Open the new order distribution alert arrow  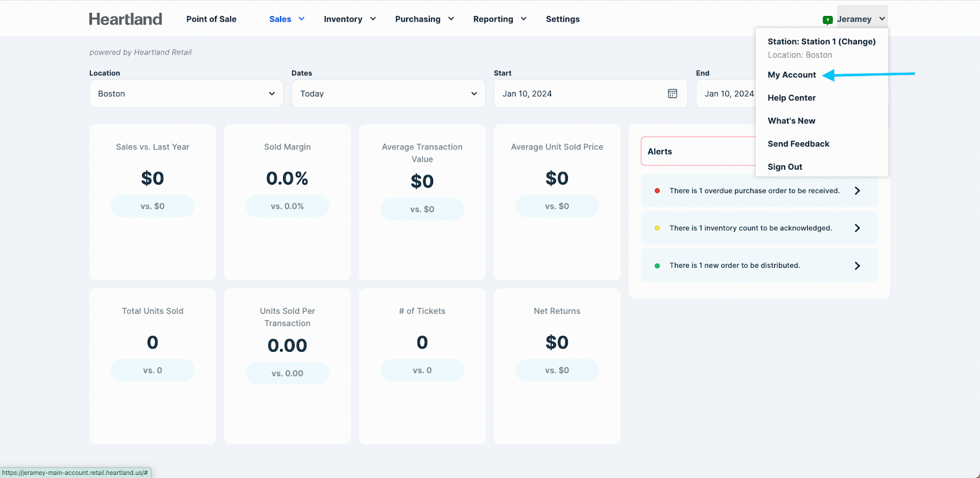[x=857, y=265]
